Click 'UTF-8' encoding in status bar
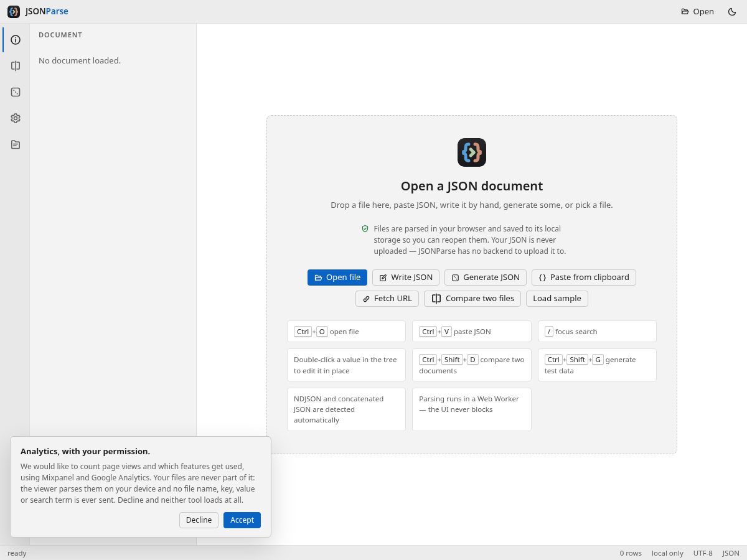 pos(703,553)
